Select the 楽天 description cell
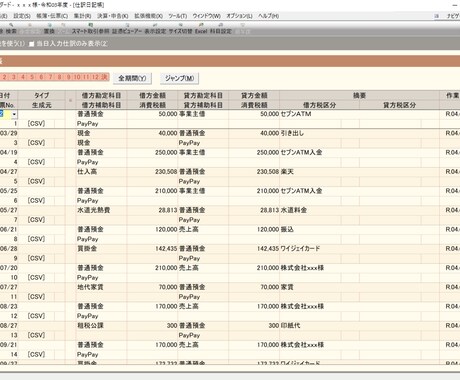460x380 pixels. 359,172
